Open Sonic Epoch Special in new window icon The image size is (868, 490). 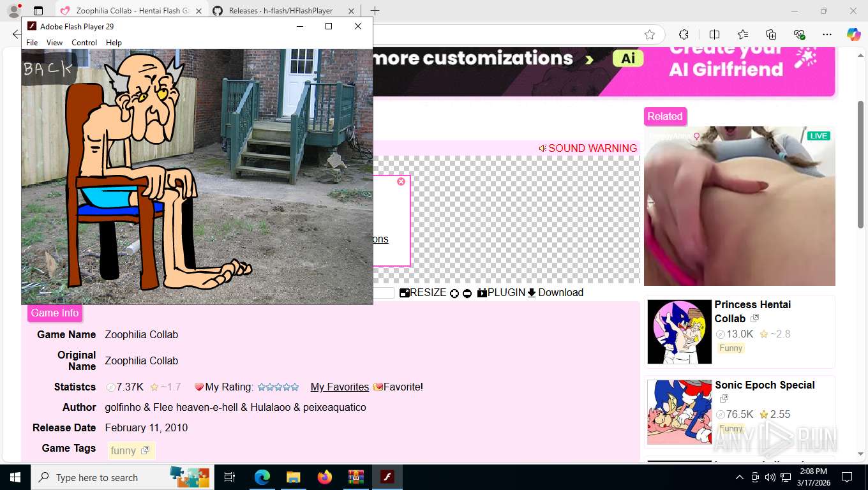click(x=724, y=399)
